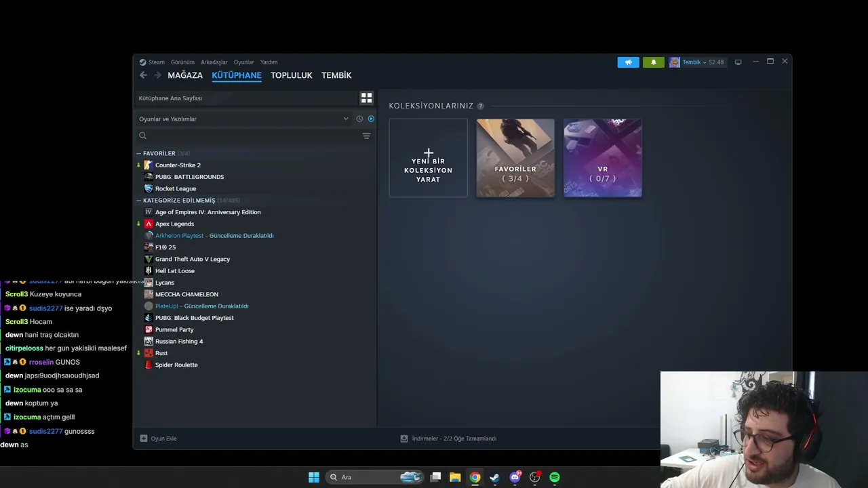The image size is (868, 488).
Task: Click the help question mark beside Koleksiyonlarınız
Action: point(481,106)
